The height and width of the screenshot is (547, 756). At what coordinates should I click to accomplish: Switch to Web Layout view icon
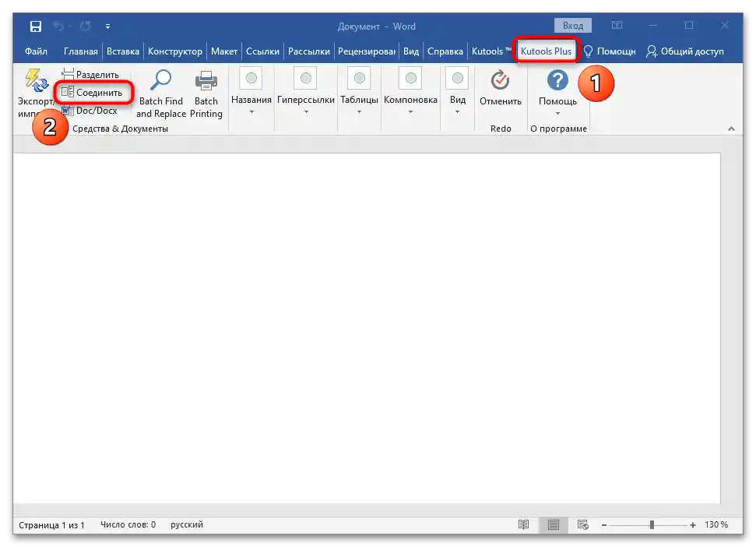[583, 524]
